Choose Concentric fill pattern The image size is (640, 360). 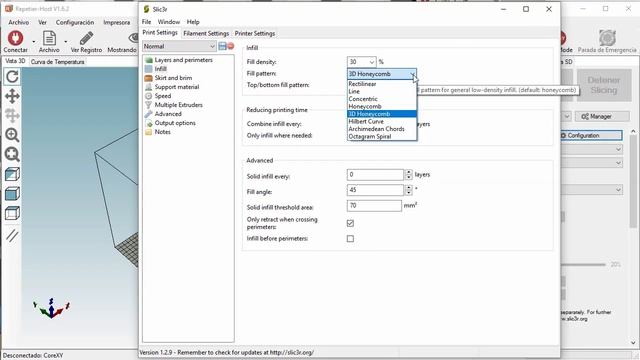tap(382, 99)
